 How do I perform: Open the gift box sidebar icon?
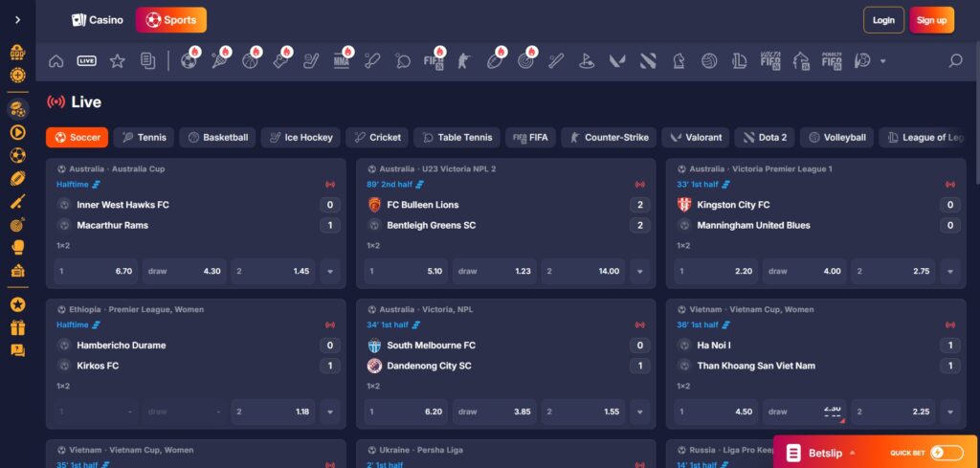pyautogui.click(x=17, y=327)
